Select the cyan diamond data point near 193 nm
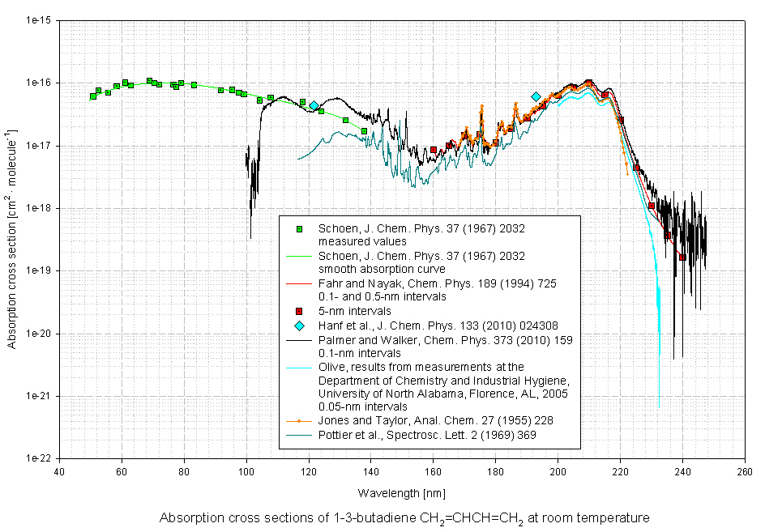Image resolution: width=765 pixels, height=532 pixels. pyautogui.click(x=536, y=96)
